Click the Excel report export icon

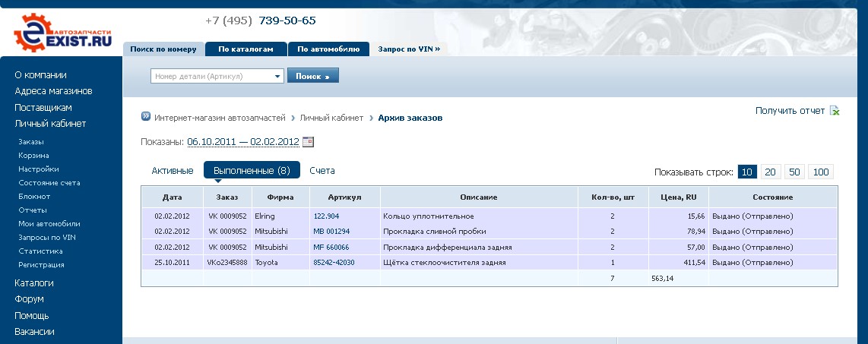coord(835,111)
